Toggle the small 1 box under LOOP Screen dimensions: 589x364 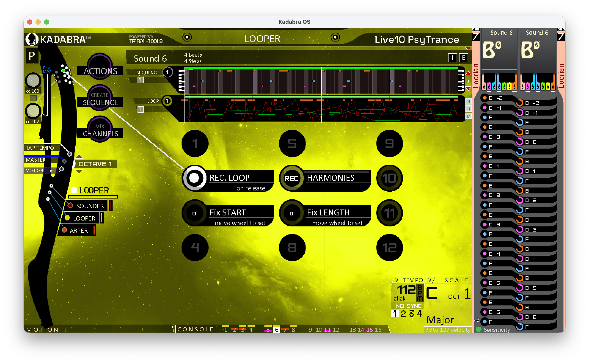tap(140, 110)
